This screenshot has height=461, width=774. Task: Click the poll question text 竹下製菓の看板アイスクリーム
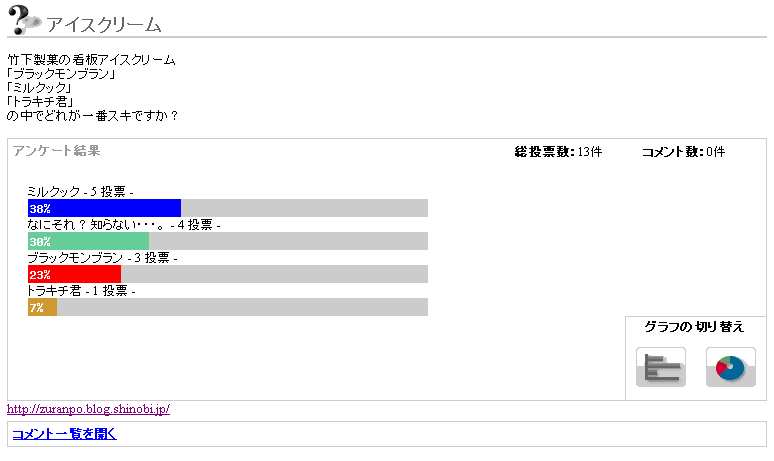(x=91, y=60)
